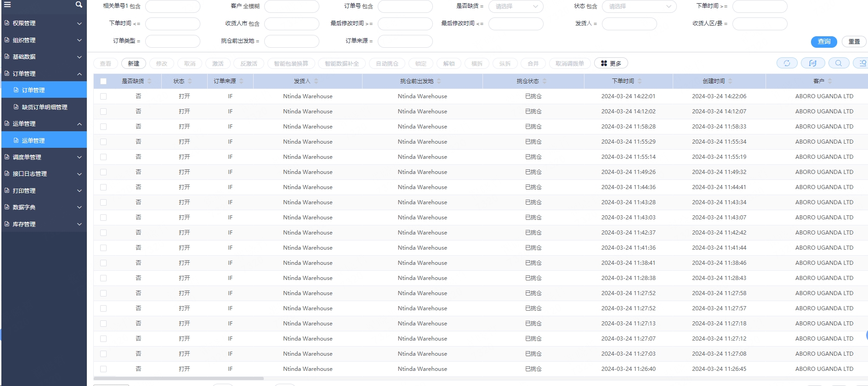Click the blue 查询 button

click(x=824, y=41)
